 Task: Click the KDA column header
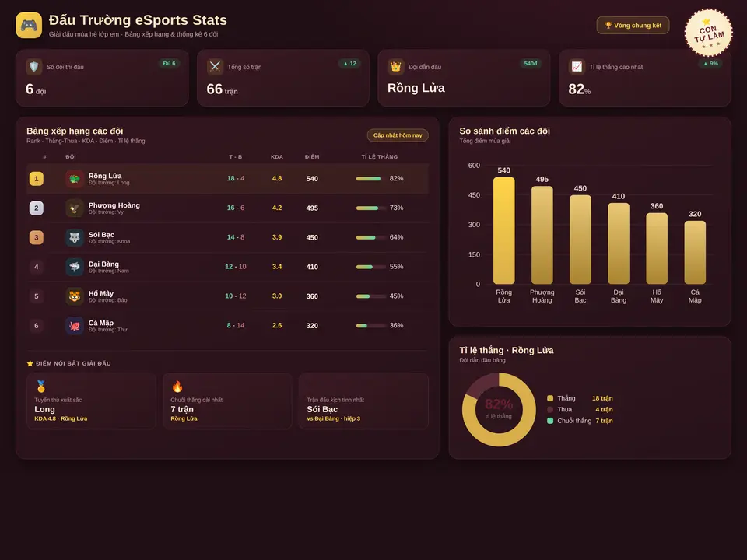point(277,156)
